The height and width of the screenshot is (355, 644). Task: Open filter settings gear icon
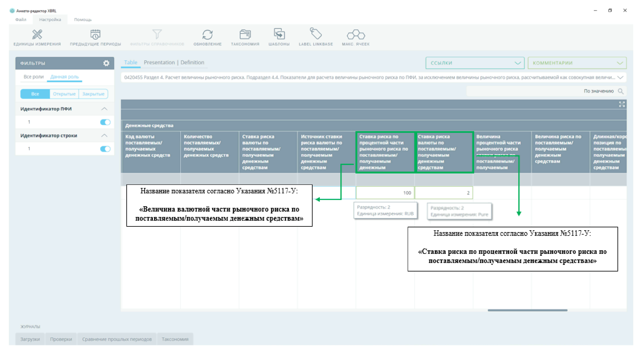click(106, 63)
